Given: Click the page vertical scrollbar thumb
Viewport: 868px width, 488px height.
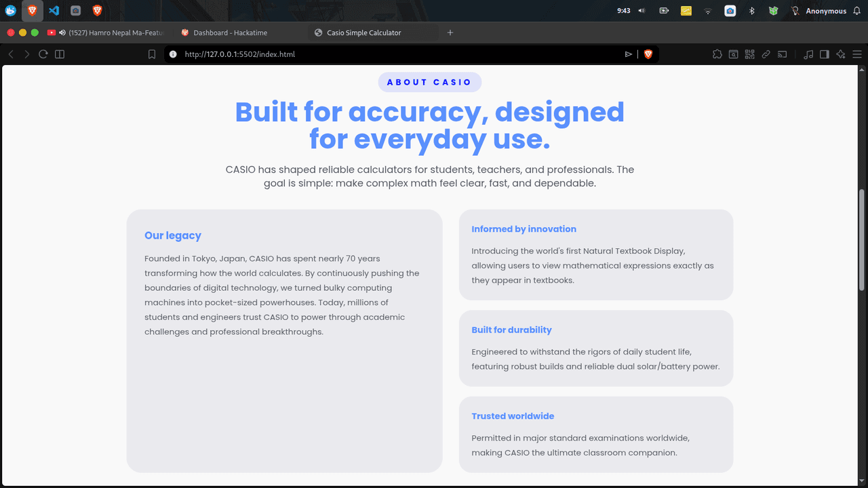Looking at the screenshot, I should click(x=862, y=241).
